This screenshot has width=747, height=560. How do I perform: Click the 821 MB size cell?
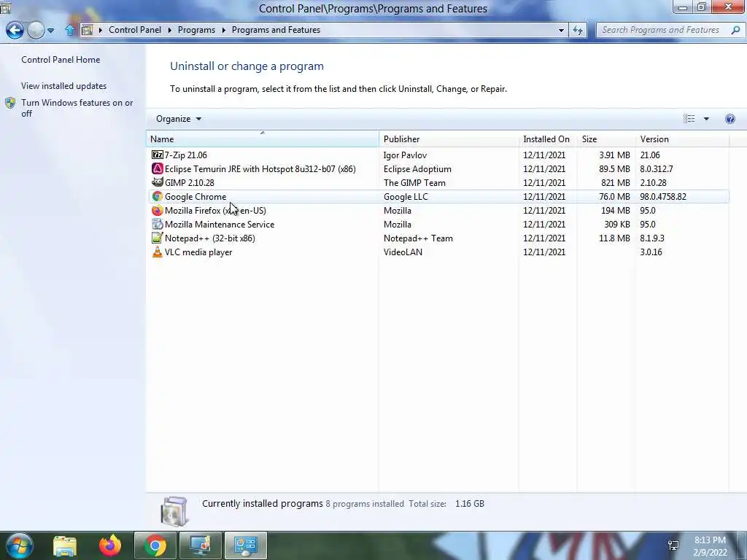(616, 182)
